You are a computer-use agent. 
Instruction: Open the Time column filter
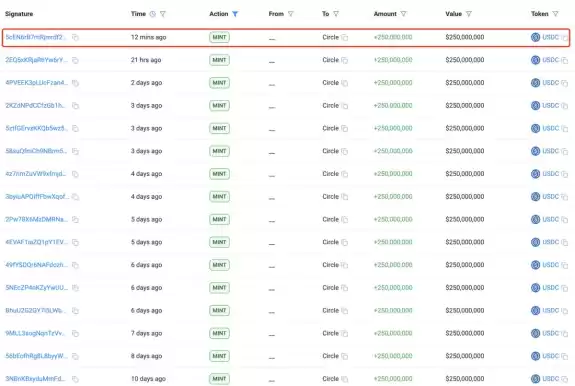(163, 14)
